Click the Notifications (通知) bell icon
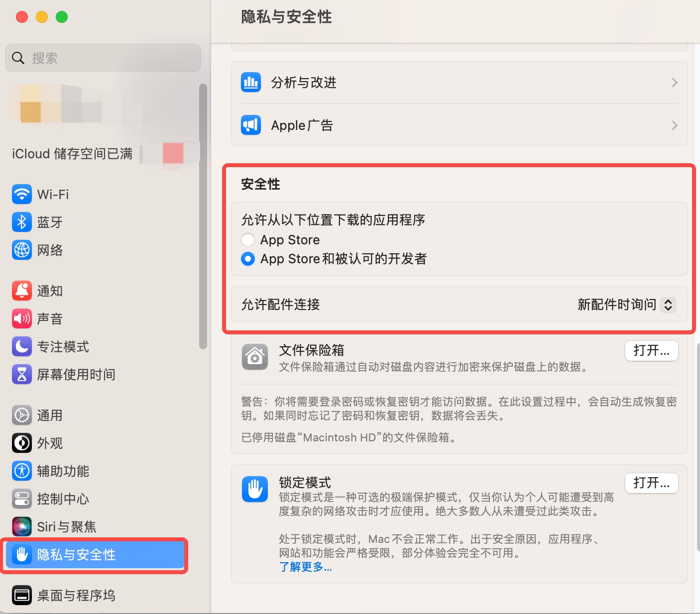 (22, 291)
